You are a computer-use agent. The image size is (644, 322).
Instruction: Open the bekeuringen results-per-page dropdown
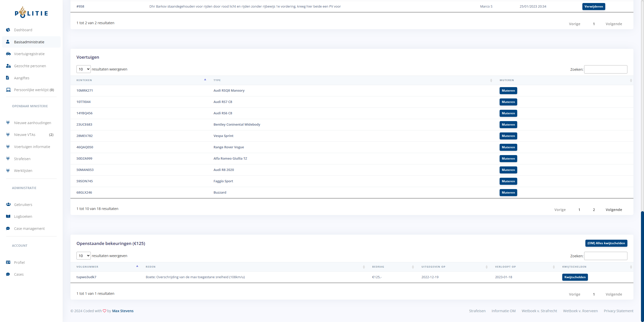pos(84,256)
